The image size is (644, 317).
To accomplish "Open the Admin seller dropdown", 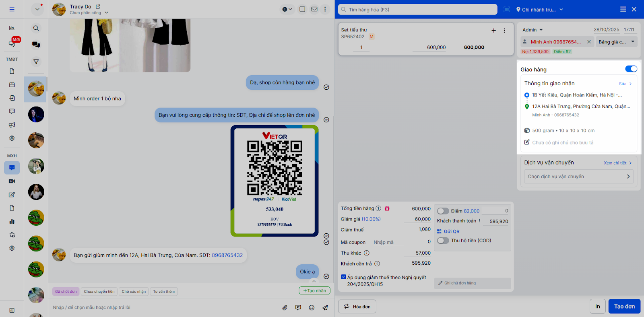I will 533,30.
